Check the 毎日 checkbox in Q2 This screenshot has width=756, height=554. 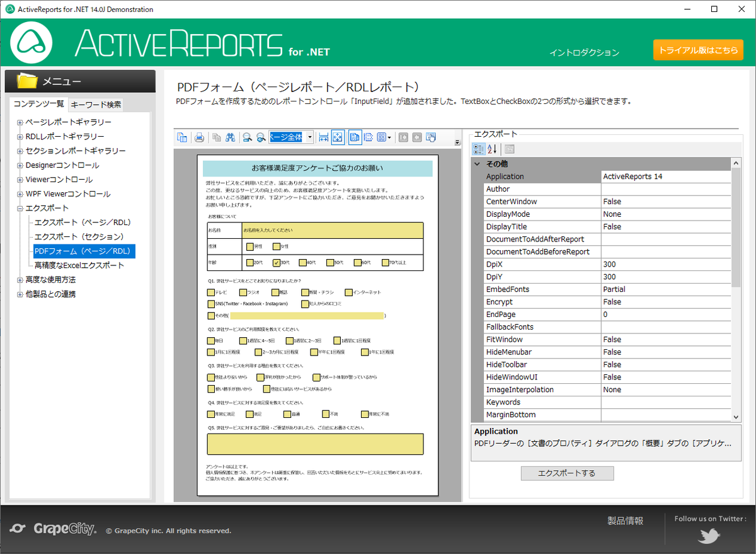[210, 341]
